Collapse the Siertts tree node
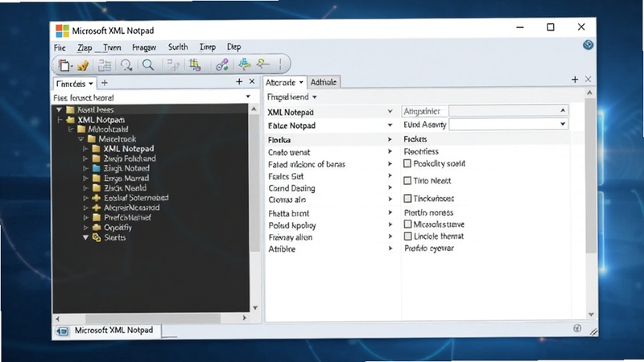The width and height of the screenshot is (644, 362). (85, 237)
